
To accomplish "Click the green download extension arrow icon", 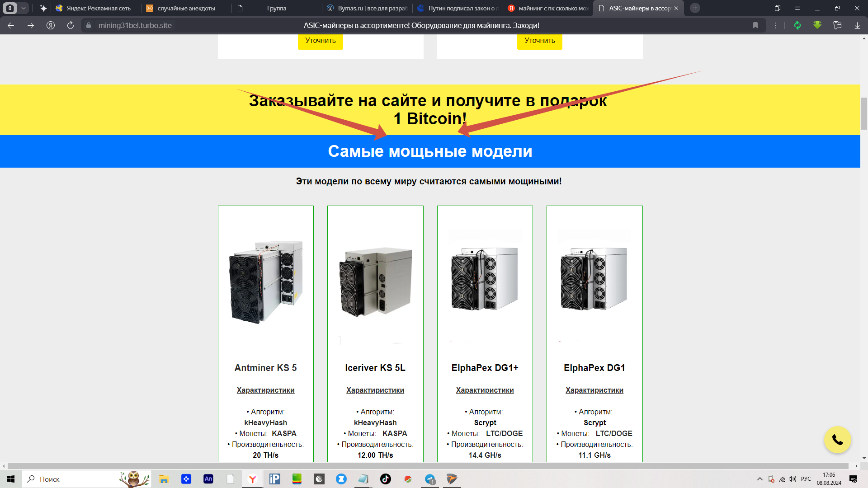I will (x=817, y=25).
